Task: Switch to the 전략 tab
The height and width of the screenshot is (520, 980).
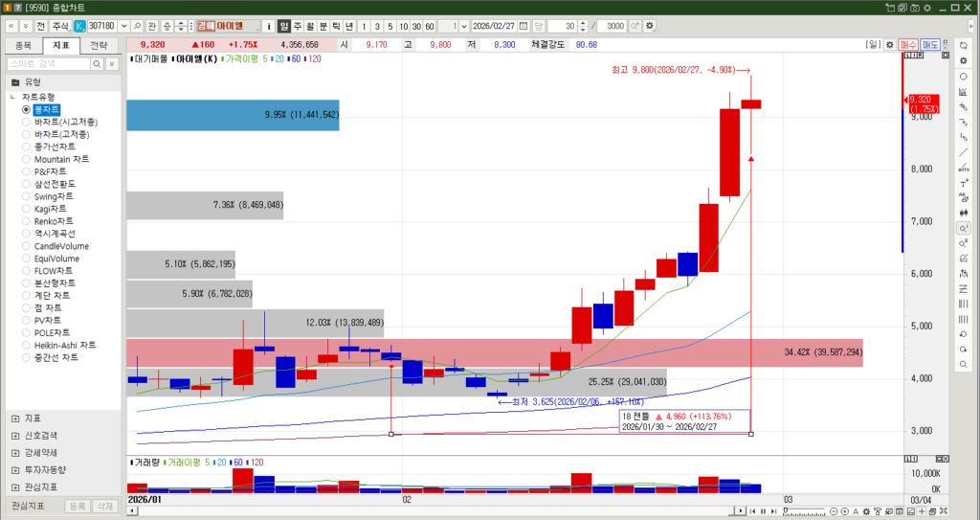Action: point(99,45)
